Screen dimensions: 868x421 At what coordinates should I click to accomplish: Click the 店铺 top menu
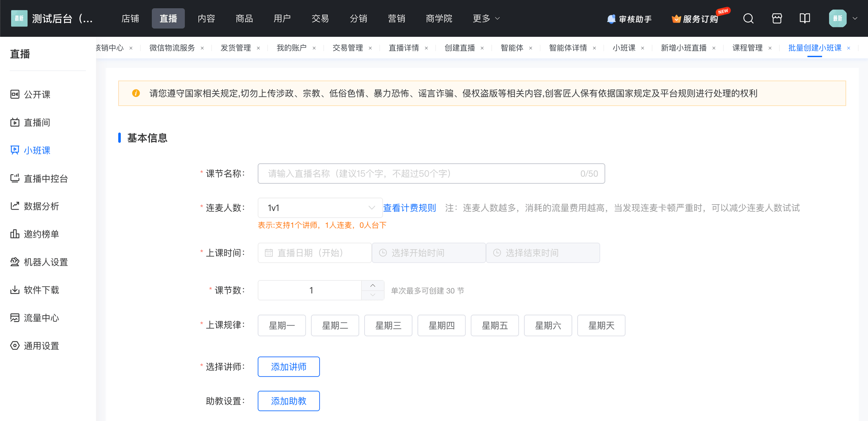pos(130,18)
